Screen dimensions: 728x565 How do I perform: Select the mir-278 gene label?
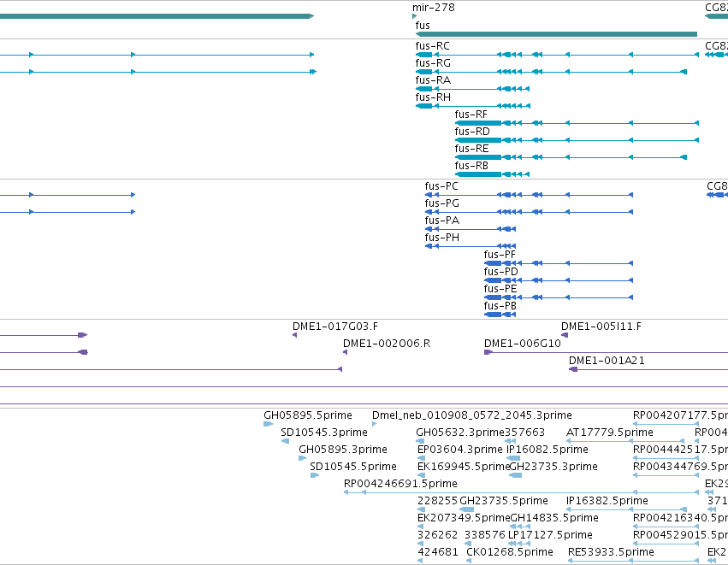[433, 8]
